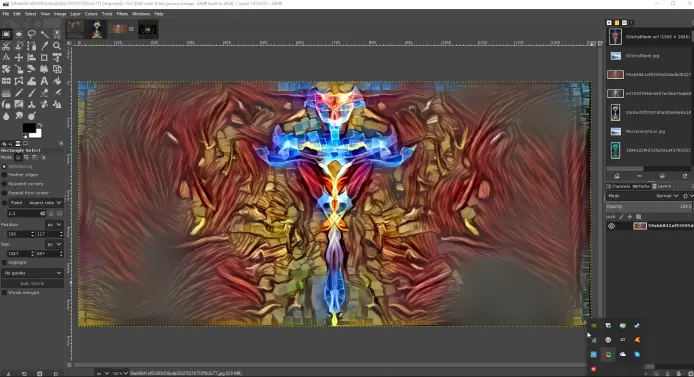Select the Rectangle Select tool
694x377 pixels.
[6, 34]
